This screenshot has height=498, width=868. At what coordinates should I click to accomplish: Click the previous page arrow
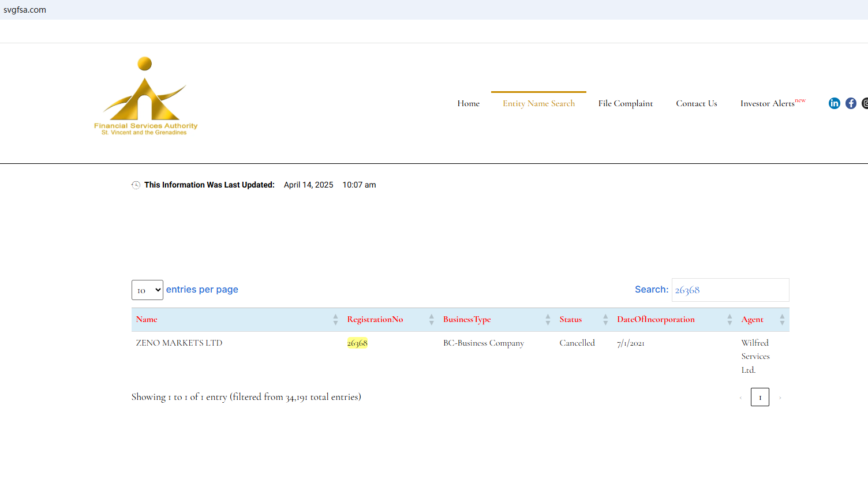point(740,398)
